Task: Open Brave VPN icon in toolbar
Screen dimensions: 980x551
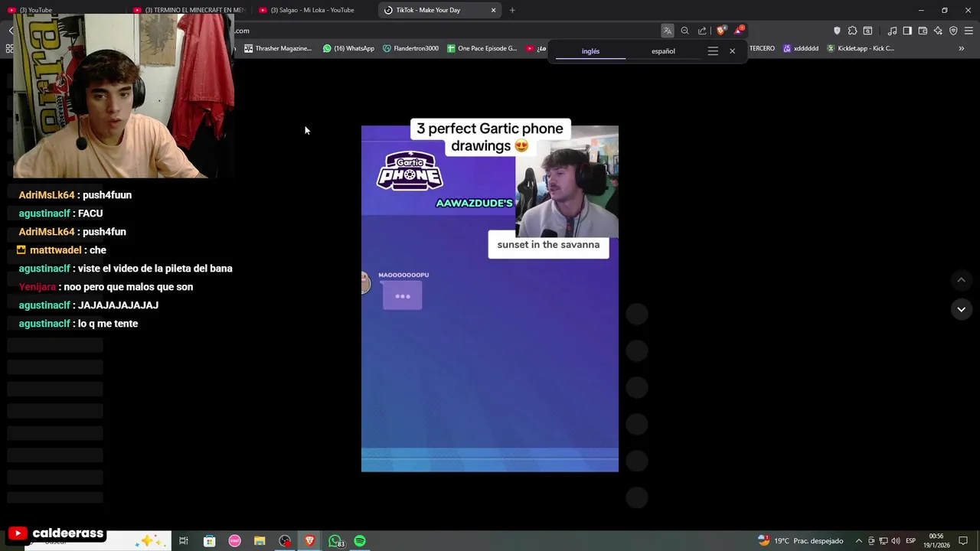Action: 953,31
